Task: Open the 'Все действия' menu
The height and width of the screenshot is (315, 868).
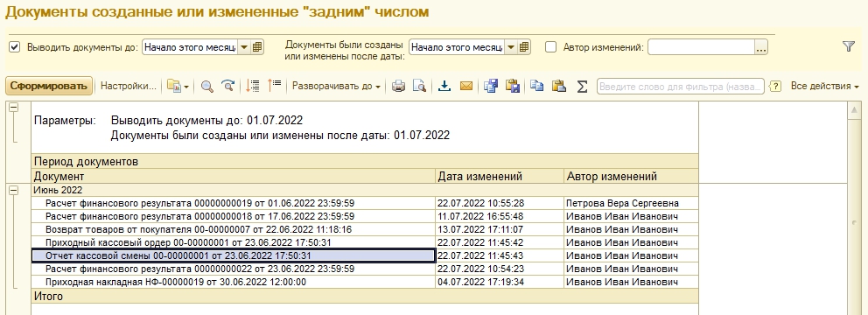Action: pyautogui.click(x=824, y=87)
